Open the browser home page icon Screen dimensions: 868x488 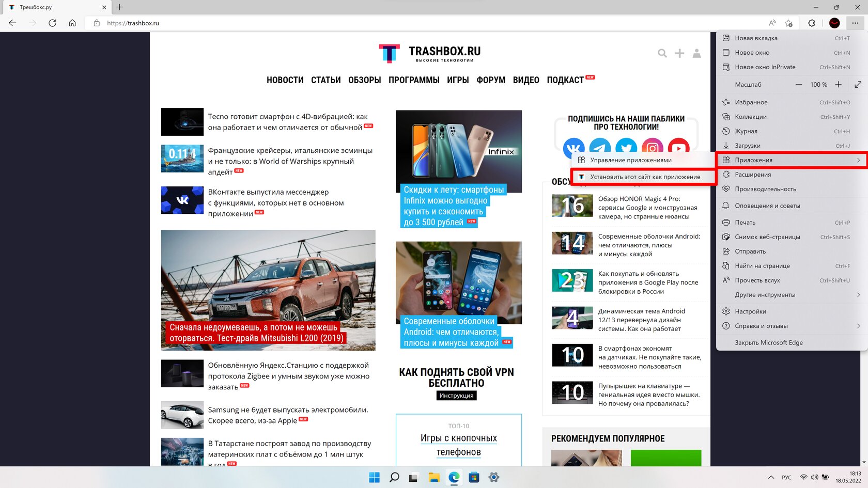point(72,23)
